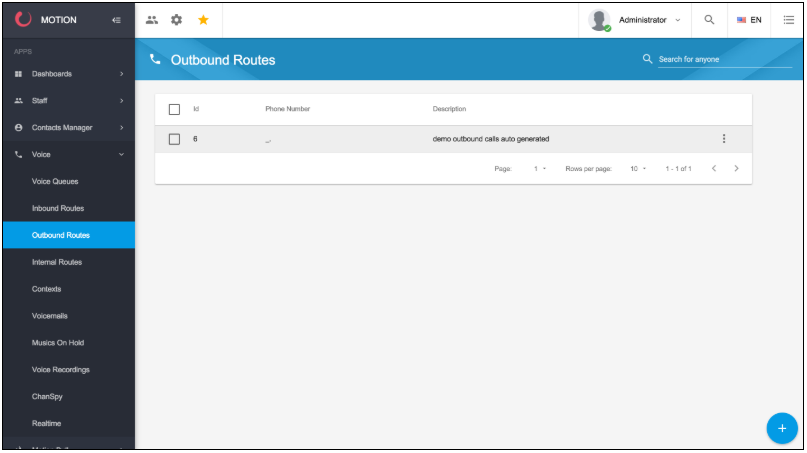Click the yellow star favorites icon

pyautogui.click(x=203, y=20)
